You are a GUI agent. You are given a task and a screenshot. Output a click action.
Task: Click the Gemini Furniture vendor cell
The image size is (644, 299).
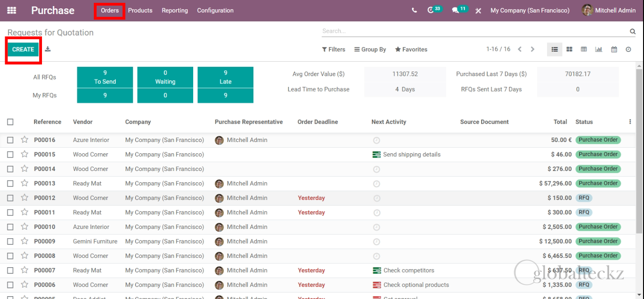point(95,242)
